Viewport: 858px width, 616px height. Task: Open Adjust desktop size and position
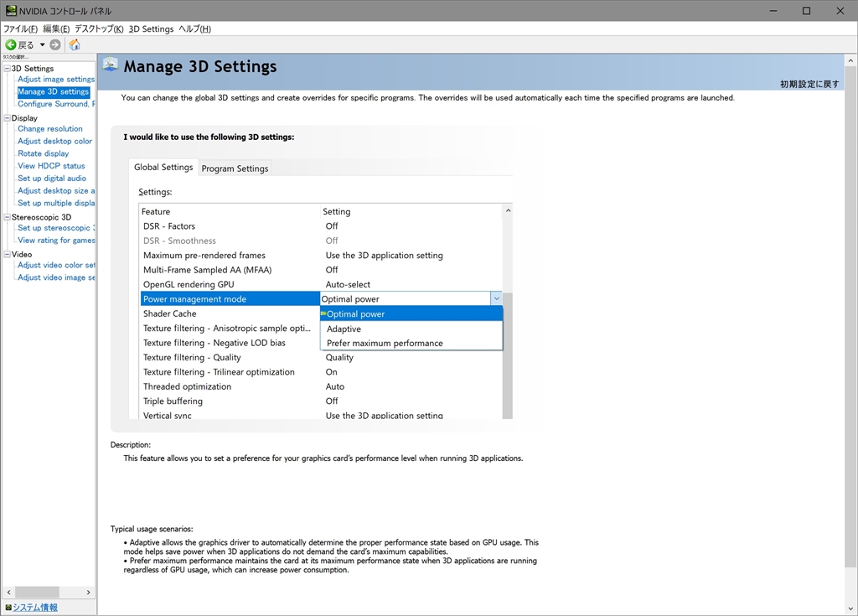tap(56, 190)
